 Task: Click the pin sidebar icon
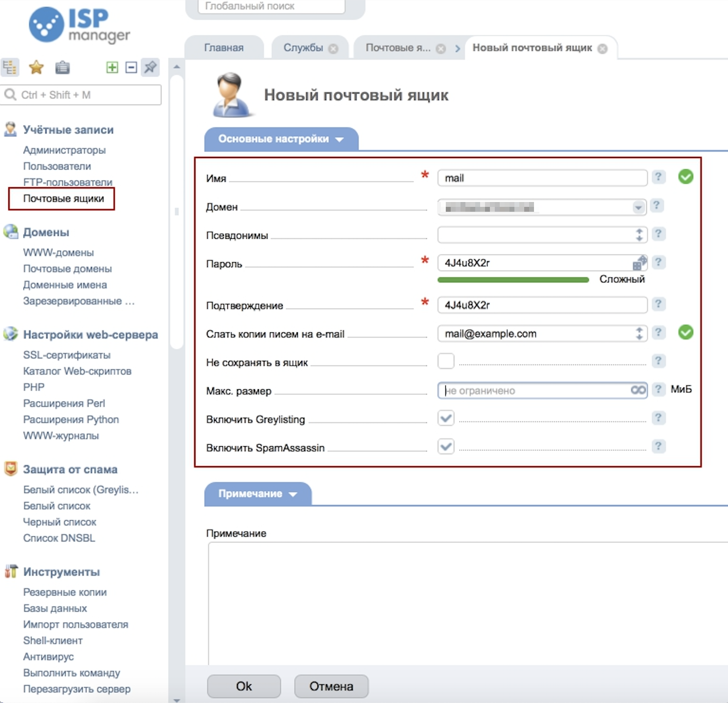150,67
